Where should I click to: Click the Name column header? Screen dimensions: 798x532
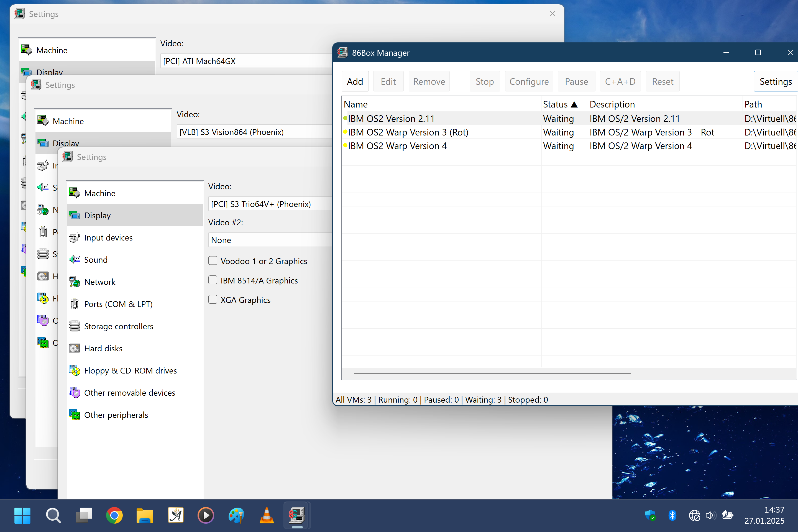(x=441, y=104)
